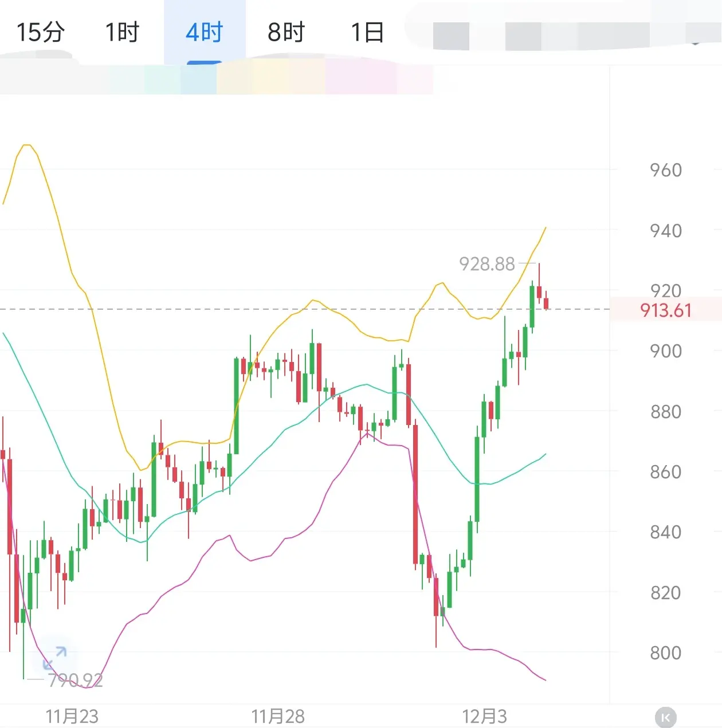The width and height of the screenshot is (722, 728).
Task: Click the 860 price axis label
Action: [666, 472]
